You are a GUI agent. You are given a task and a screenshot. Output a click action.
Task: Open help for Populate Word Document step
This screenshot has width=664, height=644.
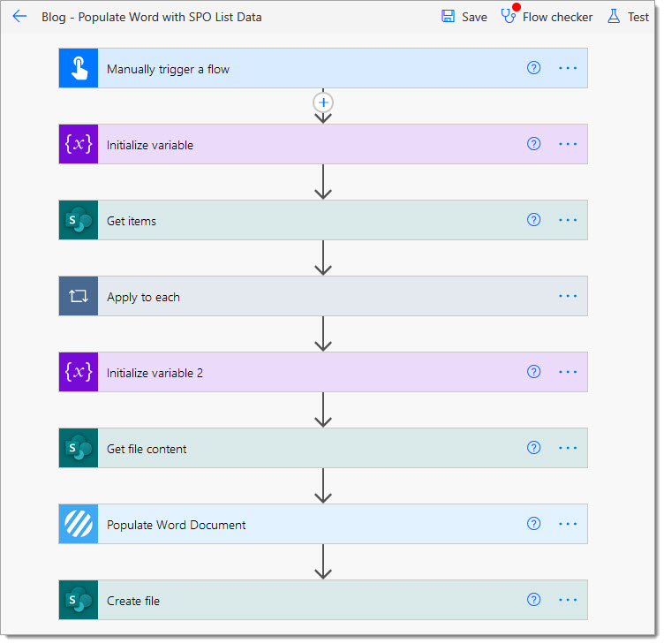point(533,523)
